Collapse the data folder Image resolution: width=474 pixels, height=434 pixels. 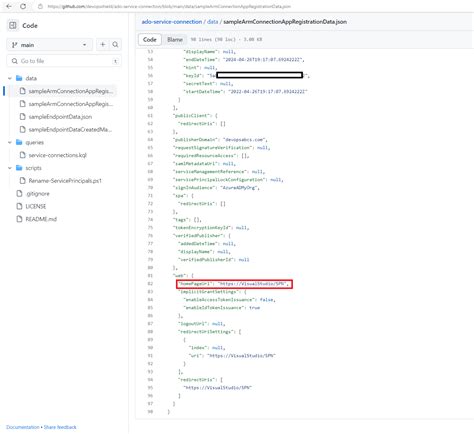(10, 78)
